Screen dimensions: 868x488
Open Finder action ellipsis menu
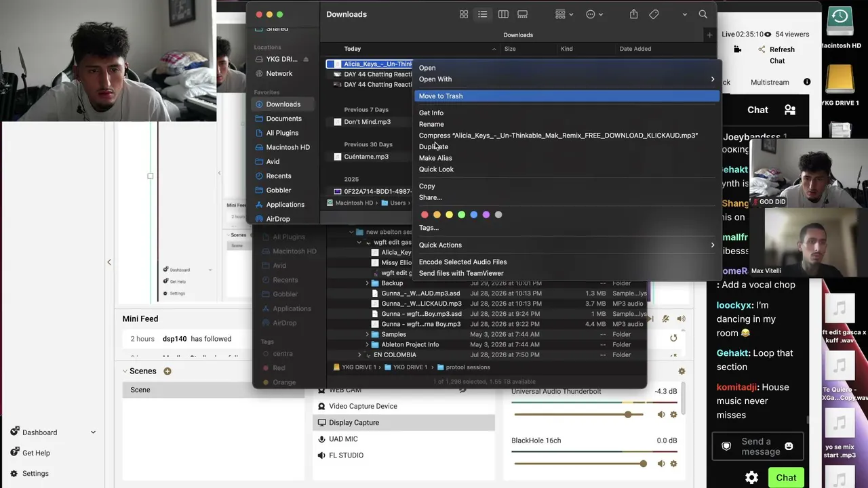pyautogui.click(x=594, y=14)
